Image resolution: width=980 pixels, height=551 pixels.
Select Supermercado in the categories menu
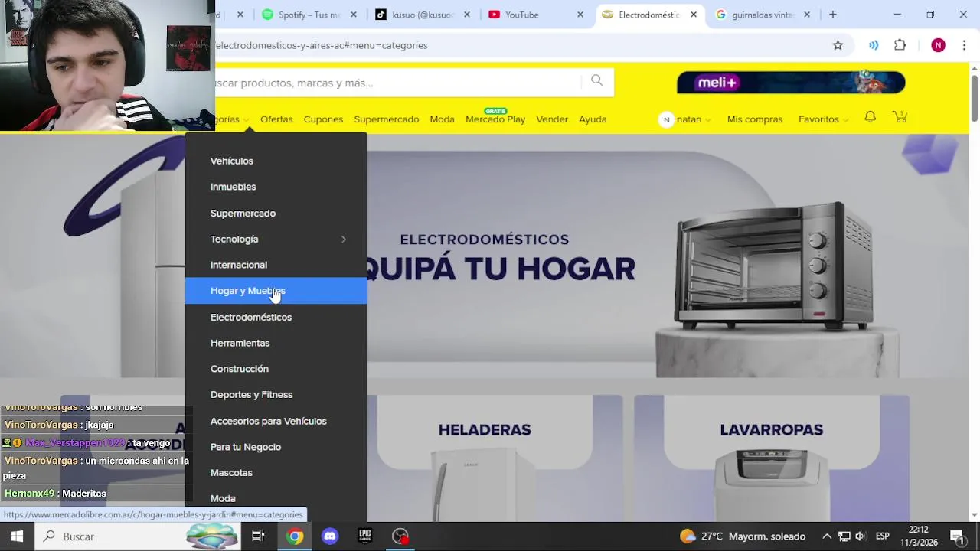[243, 214]
